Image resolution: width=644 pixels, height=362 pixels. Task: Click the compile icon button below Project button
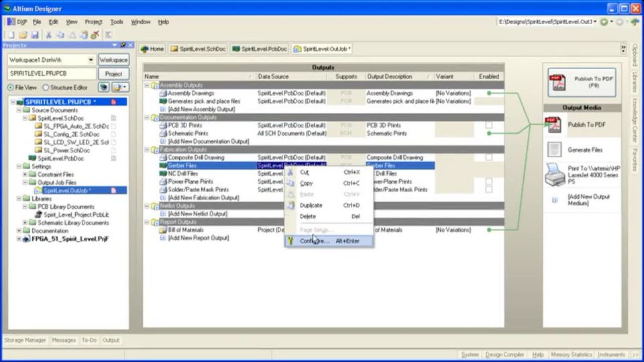coord(104,87)
